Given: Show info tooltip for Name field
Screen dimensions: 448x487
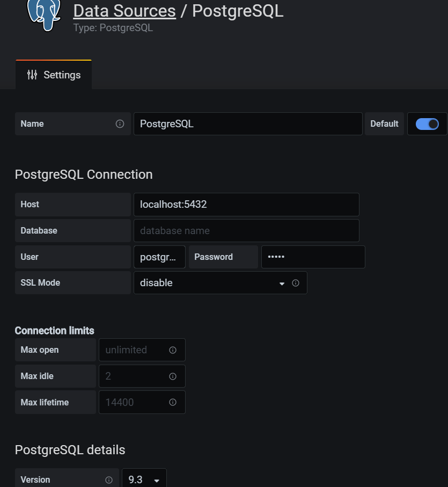Looking at the screenshot, I should (x=120, y=124).
